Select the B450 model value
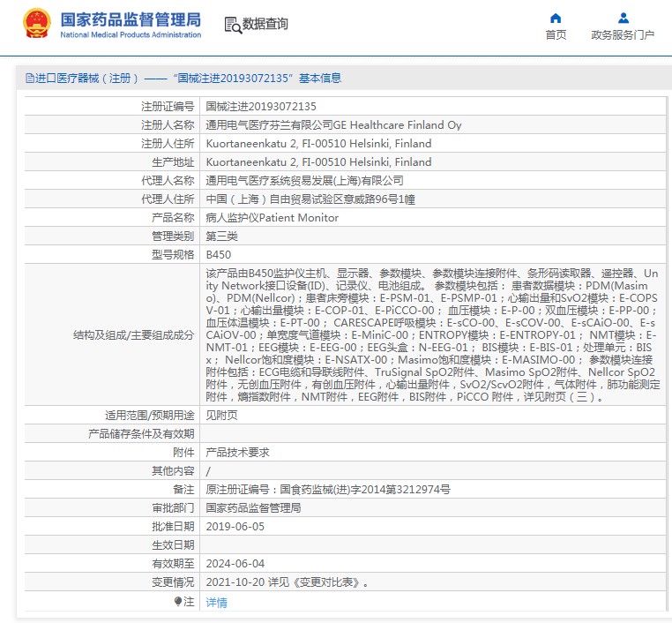The width and height of the screenshot is (672, 623). tap(218, 255)
